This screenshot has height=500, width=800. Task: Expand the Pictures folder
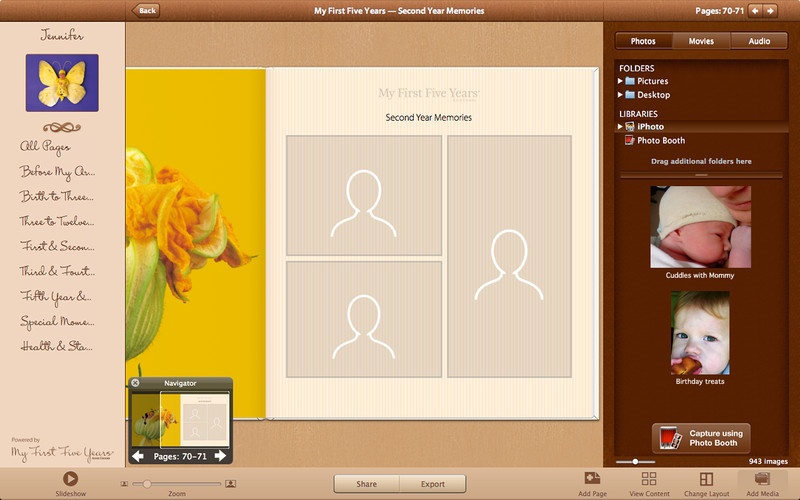pyautogui.click(x=620, y=81)
